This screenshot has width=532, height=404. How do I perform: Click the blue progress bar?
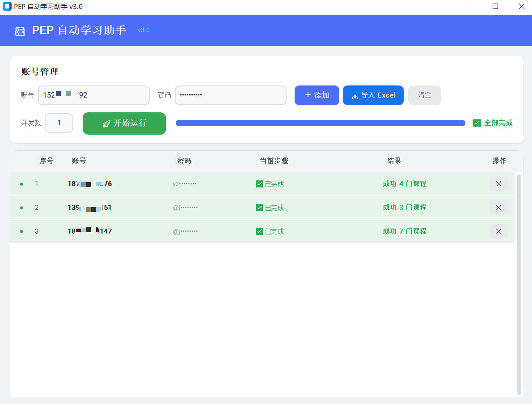(x=320, y=123)
